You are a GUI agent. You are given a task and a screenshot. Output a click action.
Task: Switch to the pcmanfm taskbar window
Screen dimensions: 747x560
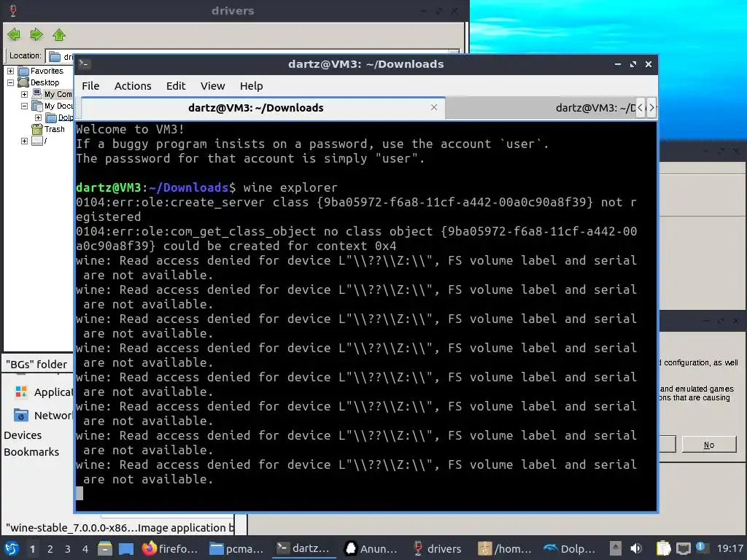pos(237,548)
